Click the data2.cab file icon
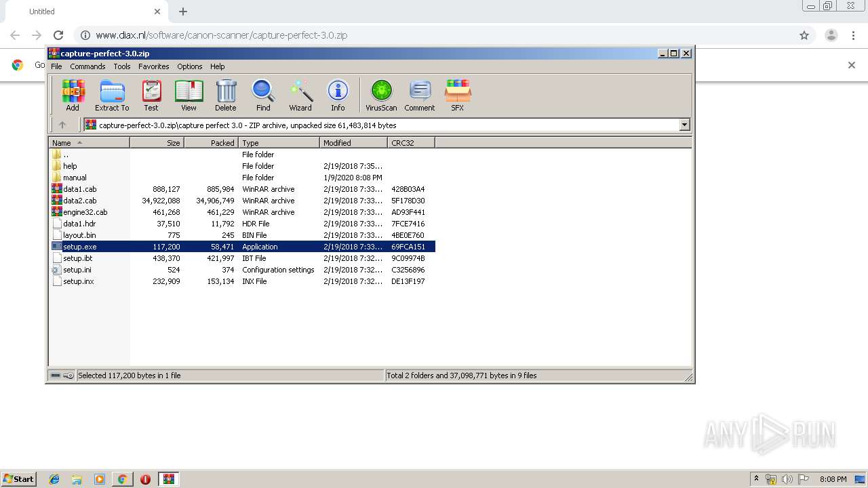This screenshot has height=488, width=868. click(57, 201)
